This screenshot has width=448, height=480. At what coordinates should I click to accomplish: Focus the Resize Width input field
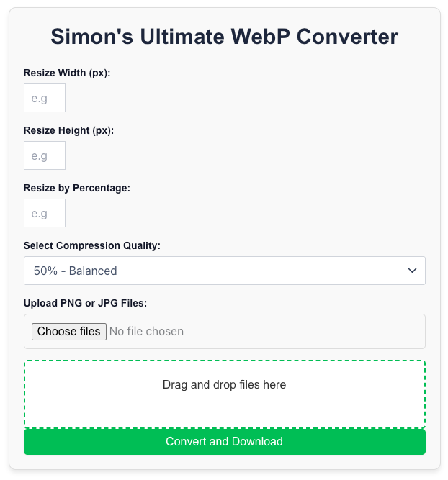(45, 98)
